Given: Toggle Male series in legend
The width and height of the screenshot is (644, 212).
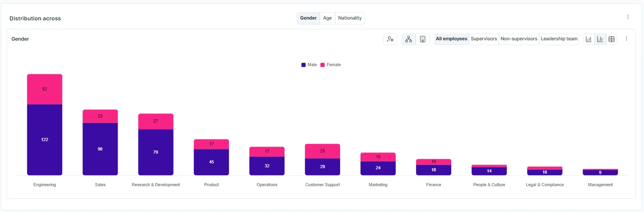Looking at the screenshot, I should point(309,65).
